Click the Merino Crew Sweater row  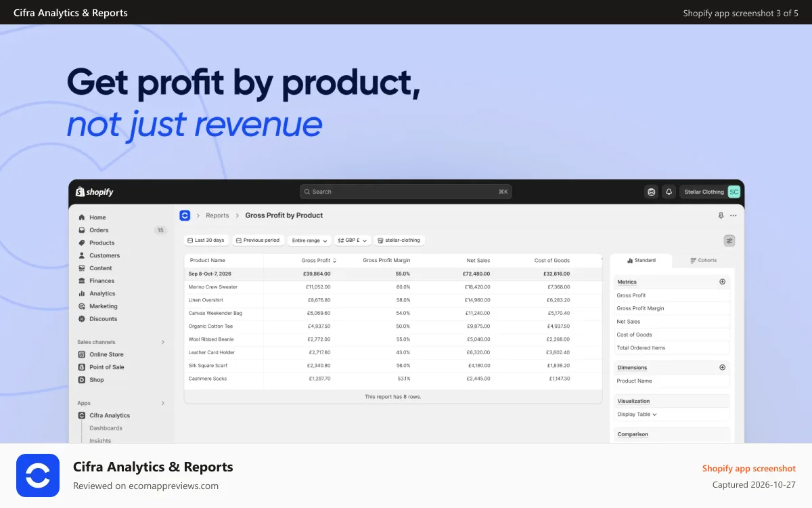click(392, 287)
